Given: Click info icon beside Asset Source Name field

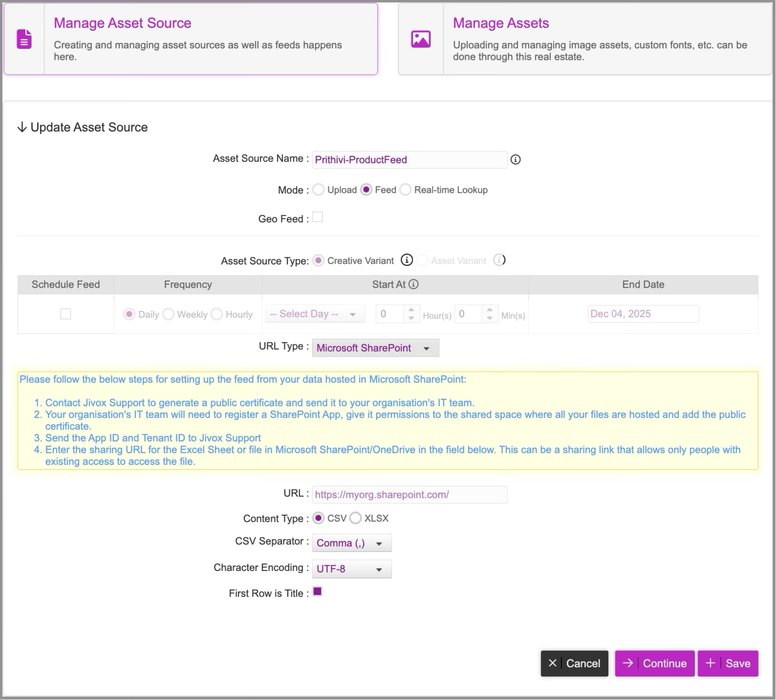Looking at the screenshot, I should (x=515, y=160).
